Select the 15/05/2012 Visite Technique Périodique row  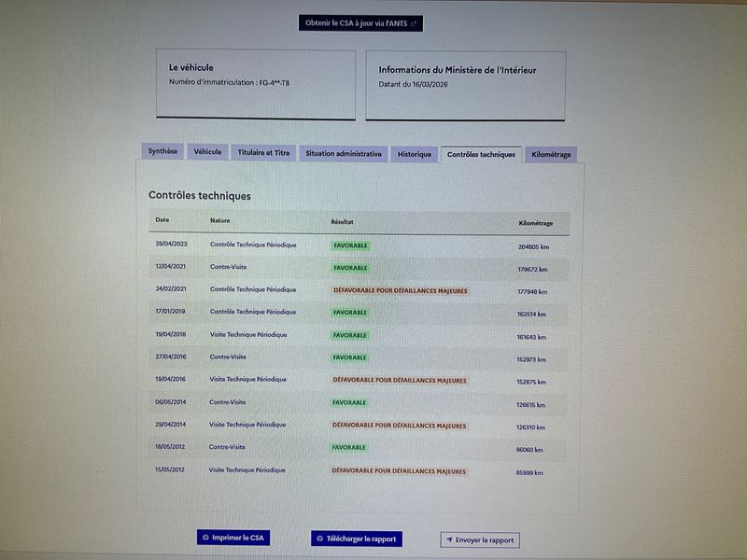[x=359, y=471]
